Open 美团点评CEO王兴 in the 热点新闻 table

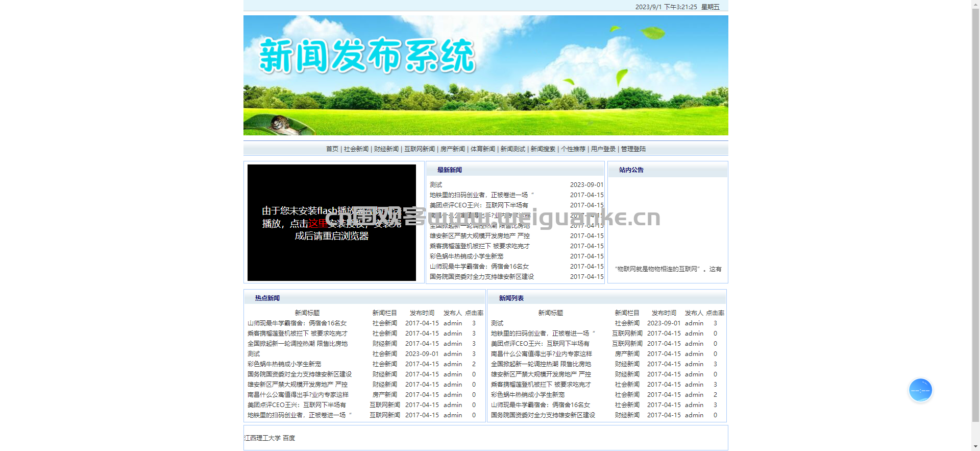(x=297, y=405)
